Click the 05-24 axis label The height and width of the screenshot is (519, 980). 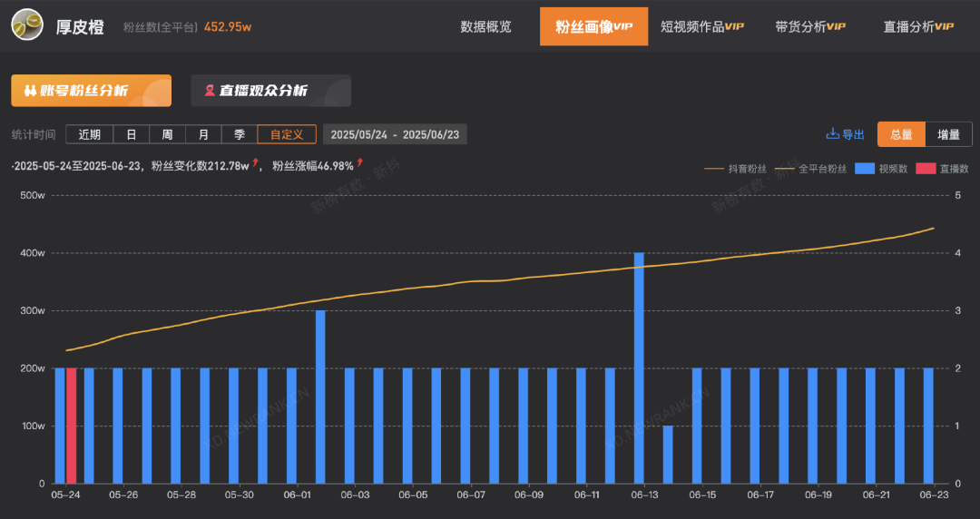(65, 495)
